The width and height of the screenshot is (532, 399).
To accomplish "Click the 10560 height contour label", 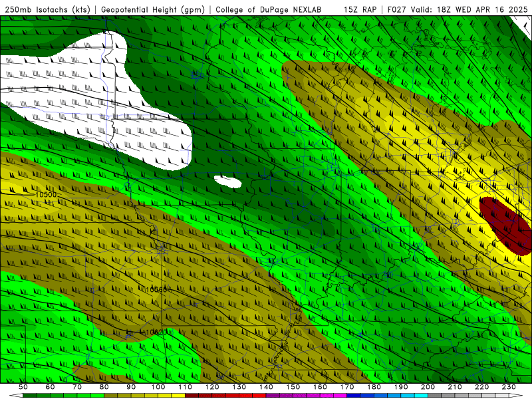I will 156,290.
